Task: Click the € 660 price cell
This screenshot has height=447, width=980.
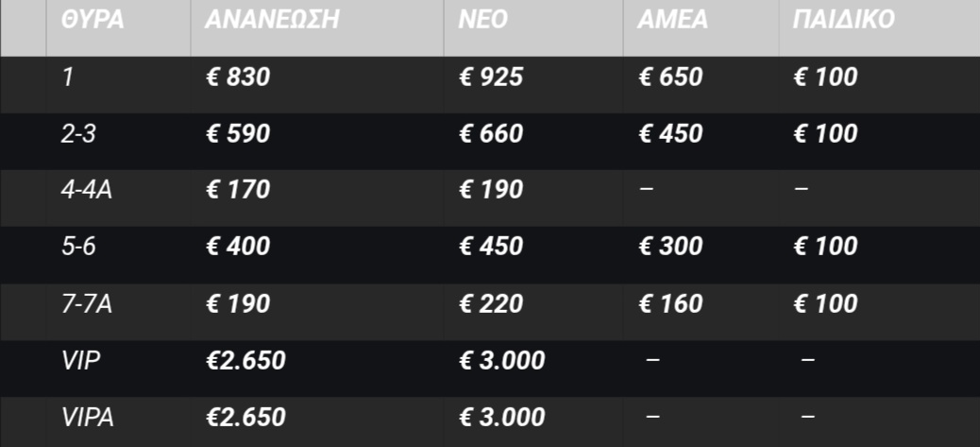Action: pos(491,133)
